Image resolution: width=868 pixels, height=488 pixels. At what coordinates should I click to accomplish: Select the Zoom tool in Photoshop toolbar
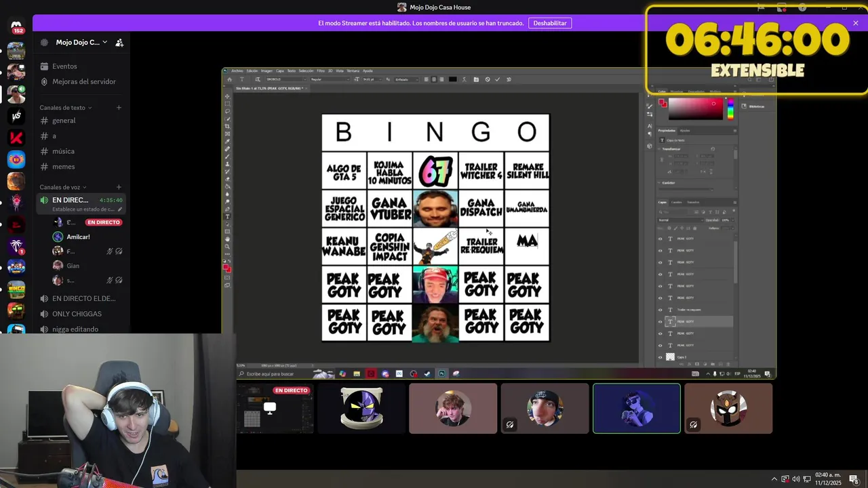point(227,246)
